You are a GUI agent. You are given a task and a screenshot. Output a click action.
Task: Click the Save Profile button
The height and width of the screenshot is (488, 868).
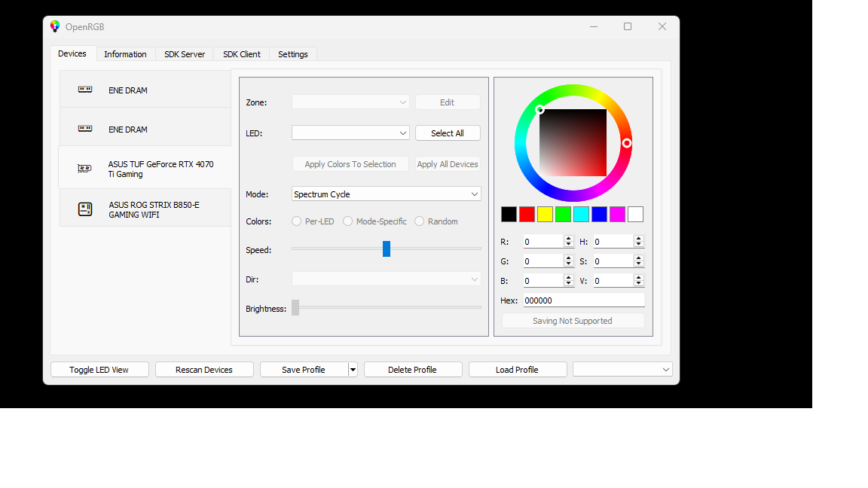[304, 370]
